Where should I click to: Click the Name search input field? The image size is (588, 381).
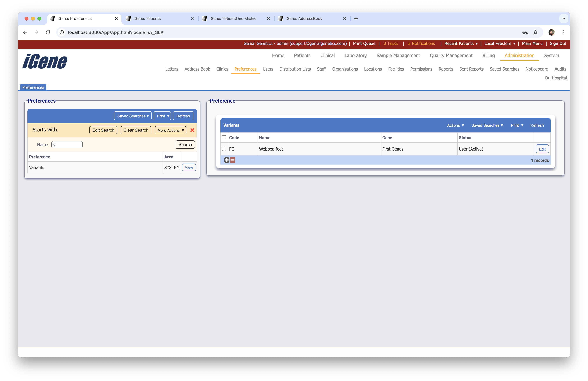coord(67,145)
